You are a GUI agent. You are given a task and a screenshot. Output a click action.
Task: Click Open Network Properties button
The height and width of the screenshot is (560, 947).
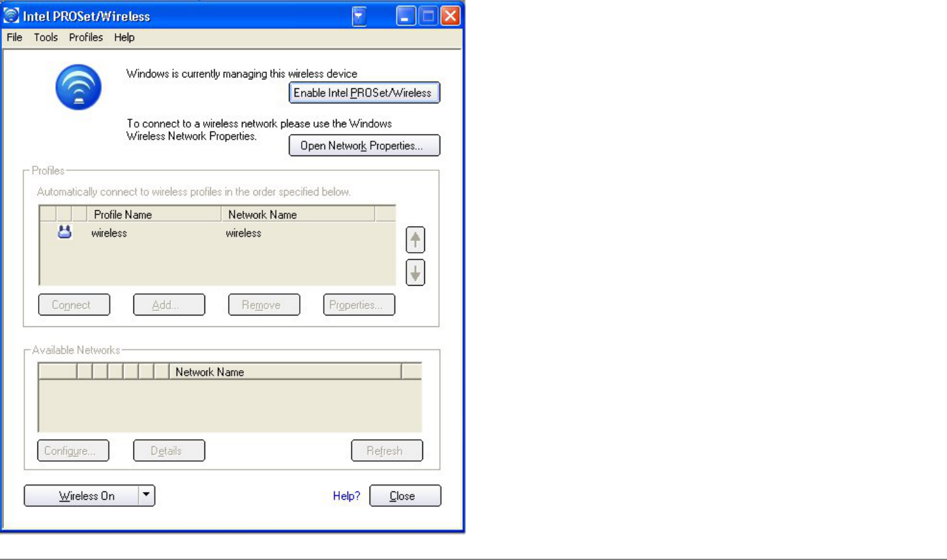tap(364, 145)
